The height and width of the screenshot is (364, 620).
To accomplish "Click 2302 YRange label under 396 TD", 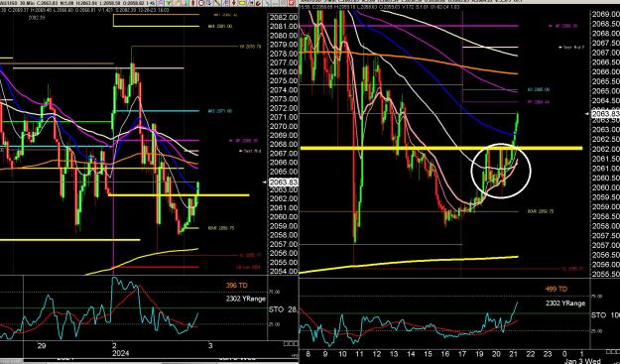I will [x=246, y=299].
